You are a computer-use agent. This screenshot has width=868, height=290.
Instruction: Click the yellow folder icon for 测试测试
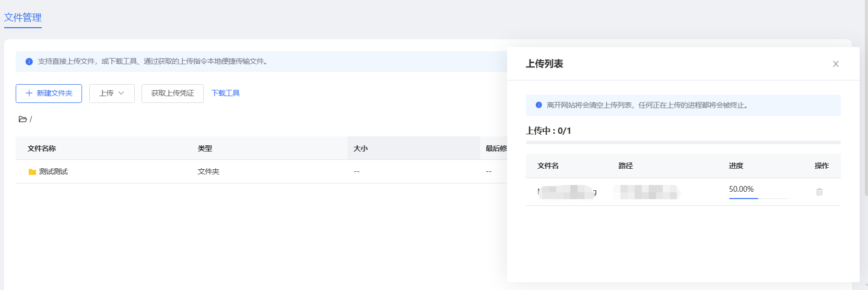pos(32,172)
